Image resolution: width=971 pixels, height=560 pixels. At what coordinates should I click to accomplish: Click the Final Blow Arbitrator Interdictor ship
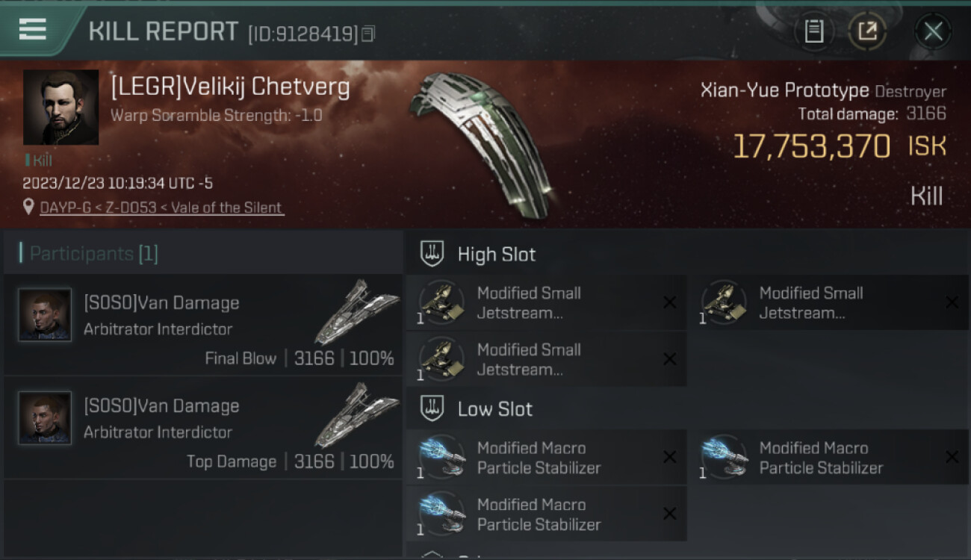(x=356, y=311)
